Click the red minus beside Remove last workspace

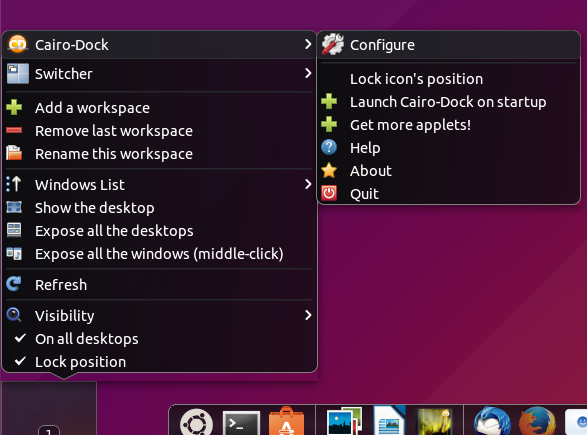pyautogui.click(x=14, y=130)
